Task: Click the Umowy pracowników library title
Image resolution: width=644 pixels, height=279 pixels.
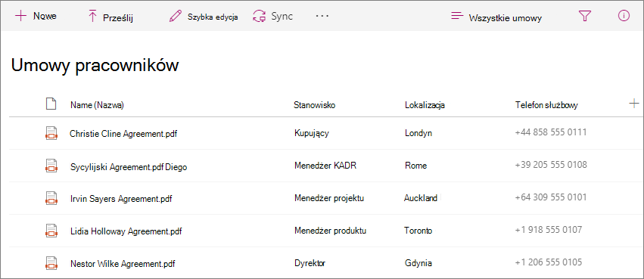Action: point(95,66)
